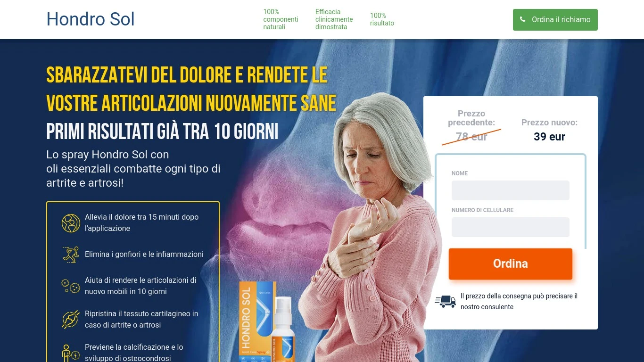Click the 'Ordina il richiamo' button
Viewport: 644px width, 362px height.
(555, 20)
